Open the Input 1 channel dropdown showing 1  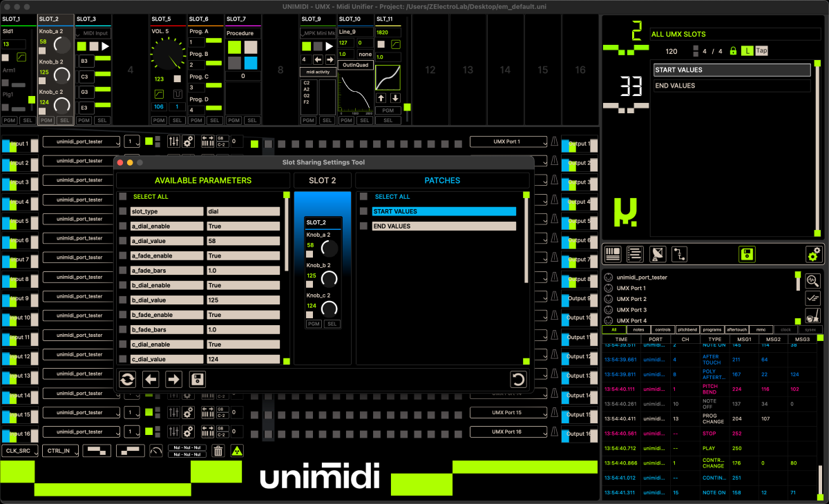(x=132, y=142)
